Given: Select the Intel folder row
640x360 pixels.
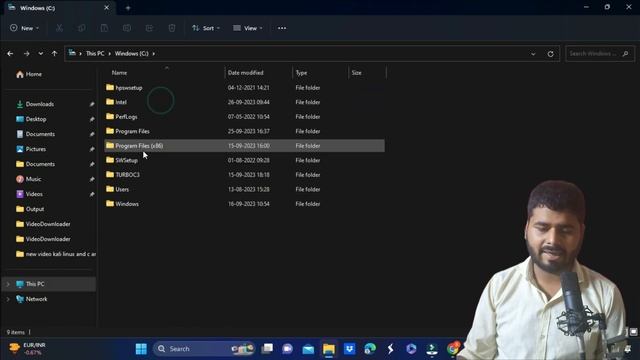Looking at the screenshot, I should tap(244, 102).
